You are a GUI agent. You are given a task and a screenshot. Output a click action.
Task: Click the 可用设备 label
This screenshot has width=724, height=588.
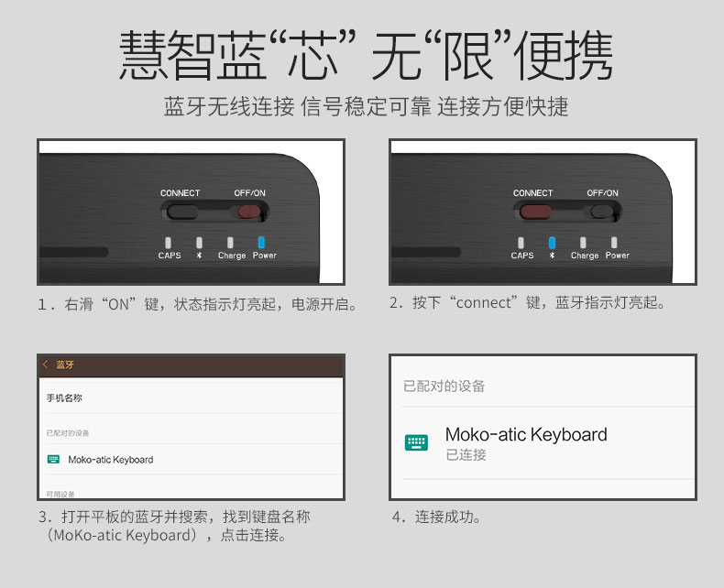[60, 495]
